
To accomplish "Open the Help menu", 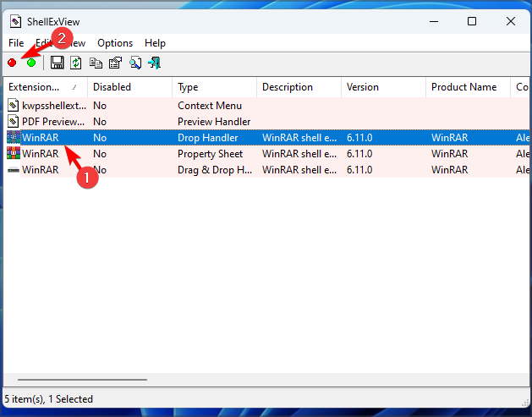I will tap(155, 43).
